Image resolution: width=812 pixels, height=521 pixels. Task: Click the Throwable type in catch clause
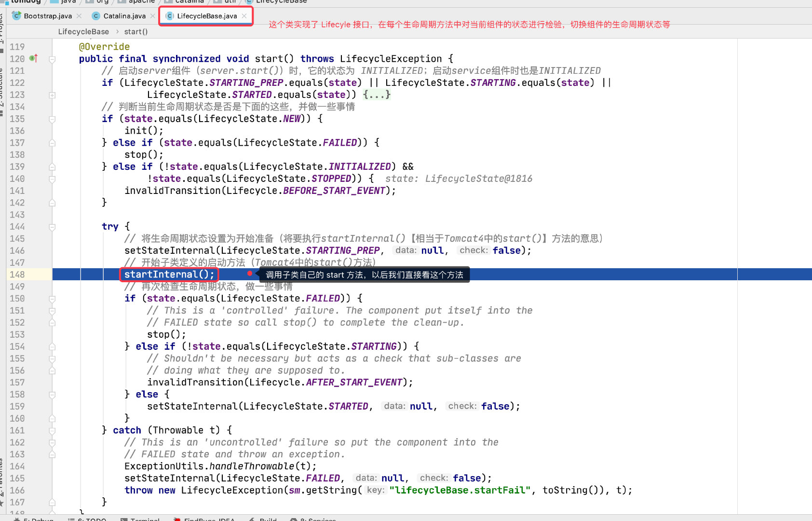pyautogui.click(x=178, y=430)
